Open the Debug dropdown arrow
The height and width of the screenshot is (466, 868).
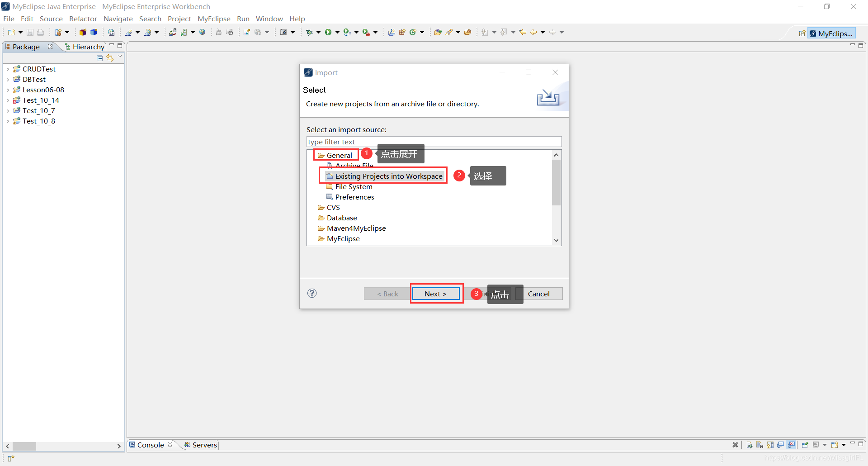(x=318, y=32)
